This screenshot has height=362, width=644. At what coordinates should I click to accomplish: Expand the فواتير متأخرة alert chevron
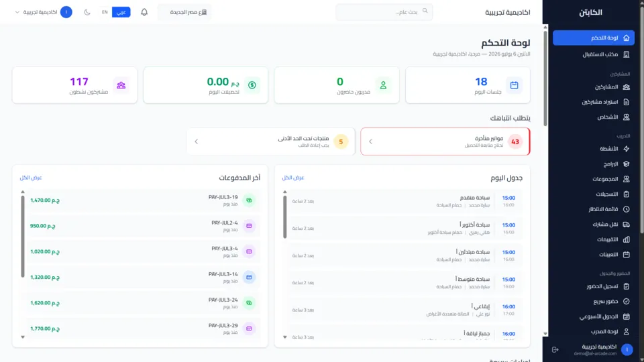(x=370, y=141)
